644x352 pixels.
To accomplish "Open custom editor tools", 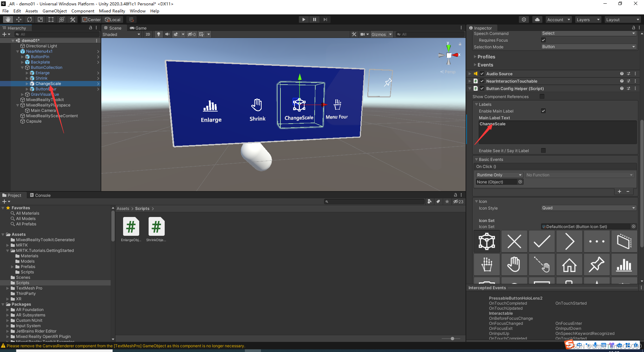I will (x=72, y=19).
